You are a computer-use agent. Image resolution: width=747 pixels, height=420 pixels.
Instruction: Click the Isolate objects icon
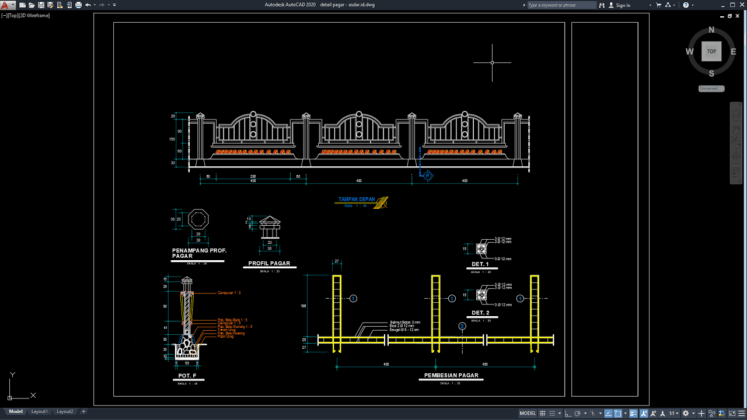click(x=711, y=413)
